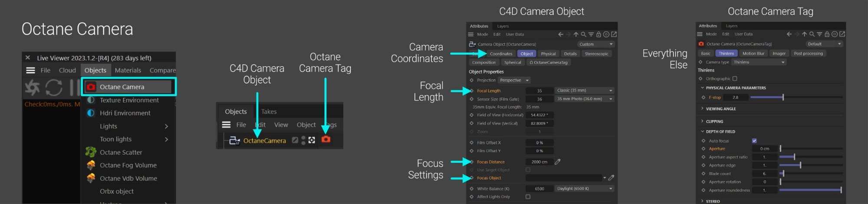Click back arrow in Octane Camera Tag attributes
This screenshot has width=868, height=204.
pyautogui.click(x=789, y=34)
